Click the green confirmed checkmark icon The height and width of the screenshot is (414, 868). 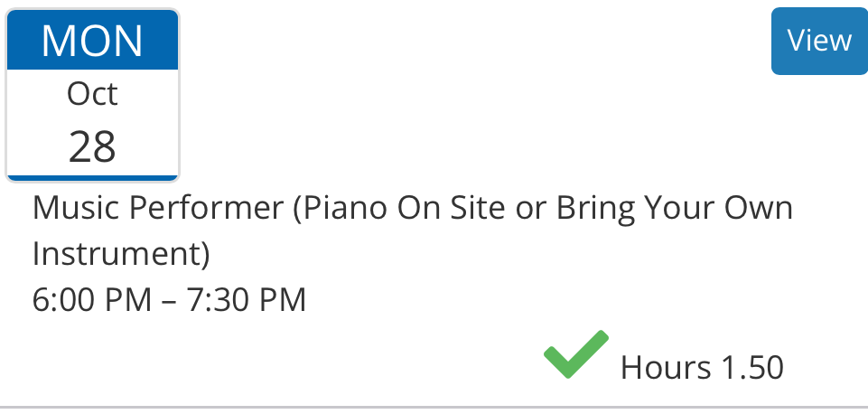click(x=575, y=355)
